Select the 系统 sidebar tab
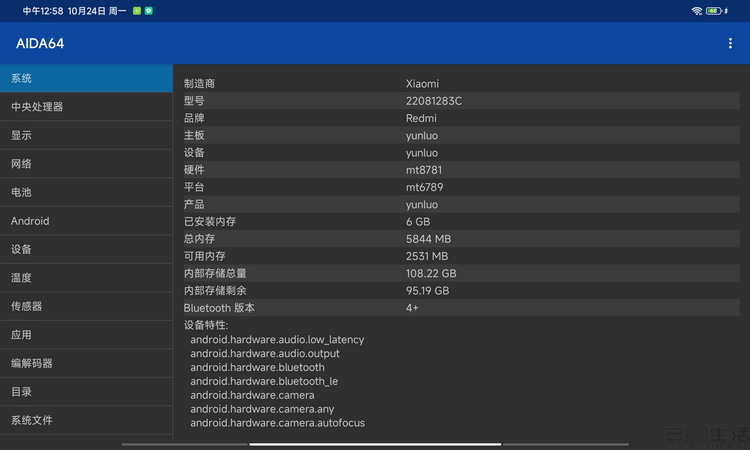 (86, 78)
